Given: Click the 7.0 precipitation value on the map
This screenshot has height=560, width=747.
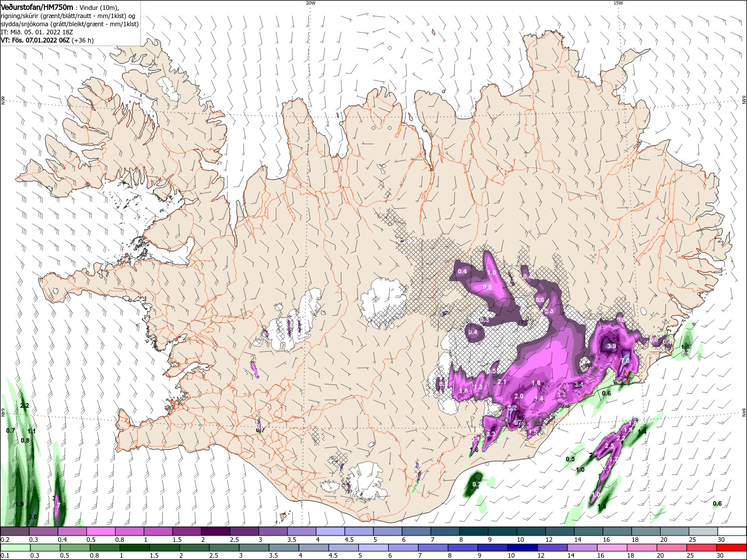Looking at the screenshot, I should [x=625, y=360].
